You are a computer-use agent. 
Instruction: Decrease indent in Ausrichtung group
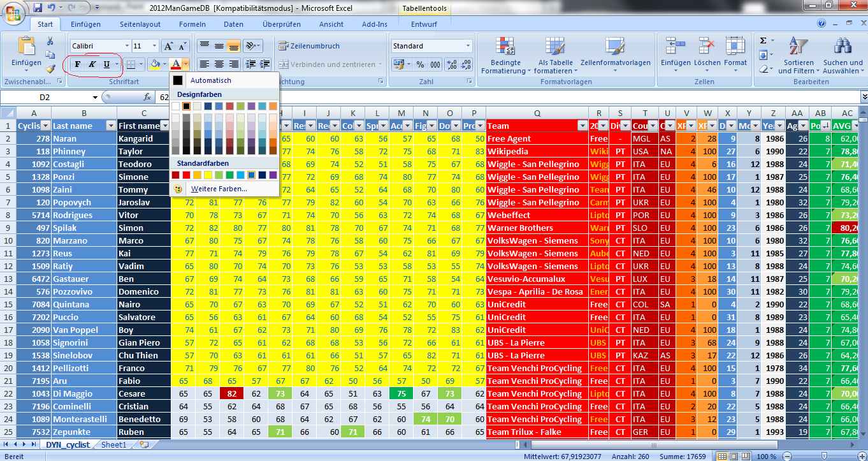pos(250,64)
